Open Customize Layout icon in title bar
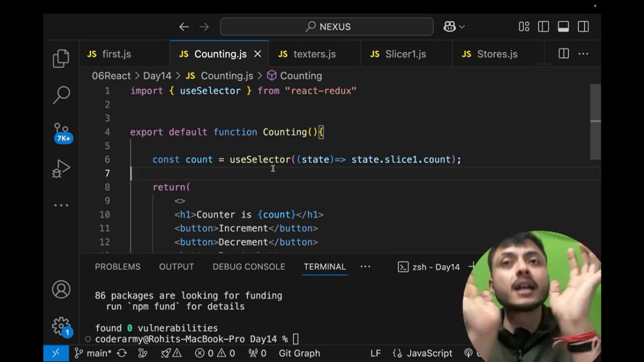The image size is (644, 362). point(524,27)
